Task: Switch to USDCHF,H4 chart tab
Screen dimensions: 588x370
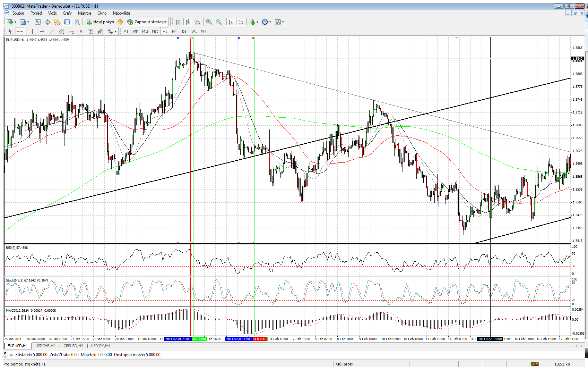Action: click(45, 346)
